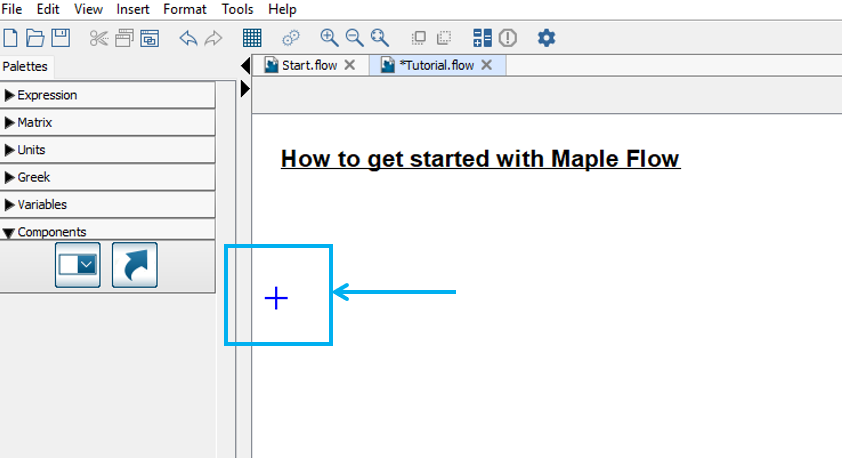This screenshot has height=458, width=842.
Task: Insert the combo box component
Action: coord(78,265)
